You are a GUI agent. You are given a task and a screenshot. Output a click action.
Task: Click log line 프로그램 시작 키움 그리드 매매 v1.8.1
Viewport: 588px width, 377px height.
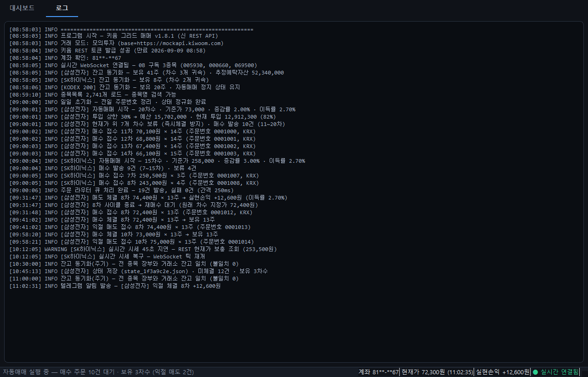pyautogui.click(x=114, y=36)
